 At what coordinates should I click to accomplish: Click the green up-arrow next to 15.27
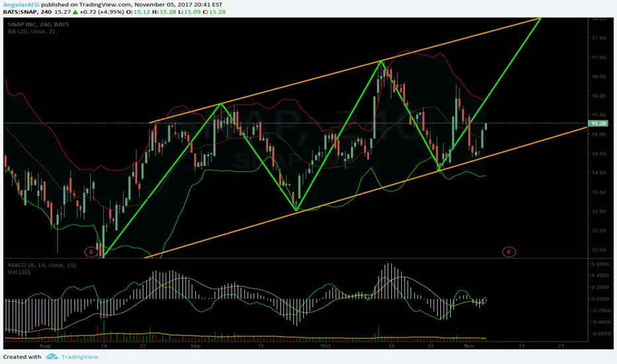[x=75, y=12]
